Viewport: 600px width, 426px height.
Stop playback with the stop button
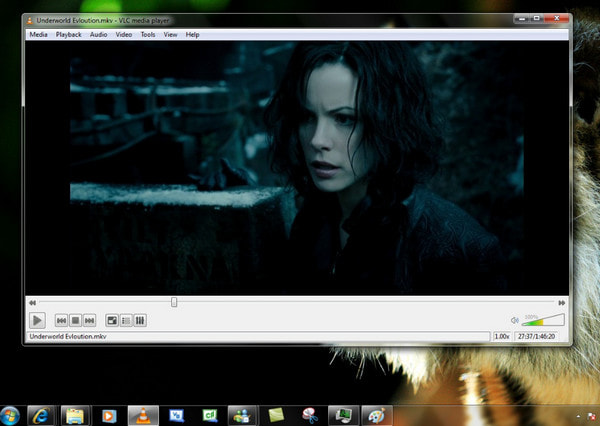(75, 320)
